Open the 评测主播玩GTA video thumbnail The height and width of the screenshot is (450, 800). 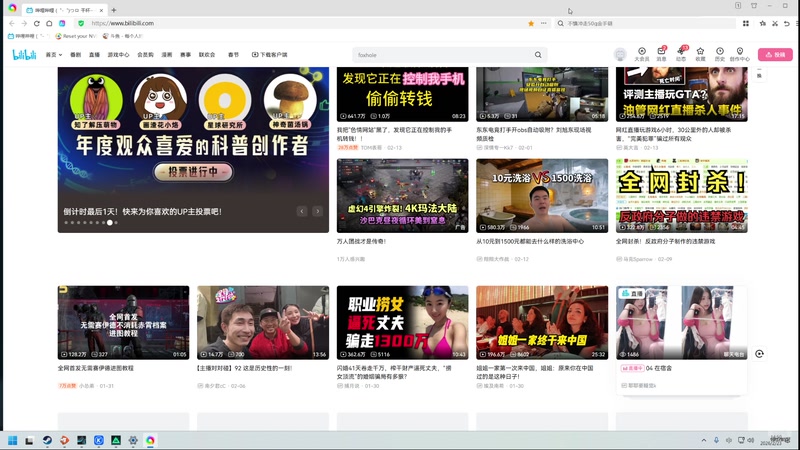pyautogui.click(x=682, y=94)
